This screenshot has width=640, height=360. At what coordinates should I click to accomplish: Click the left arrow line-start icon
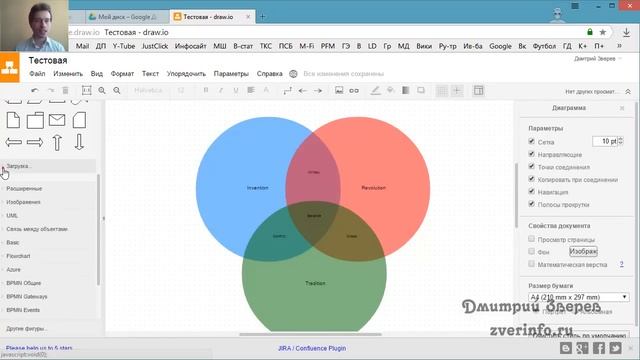[x=302, y=91]
